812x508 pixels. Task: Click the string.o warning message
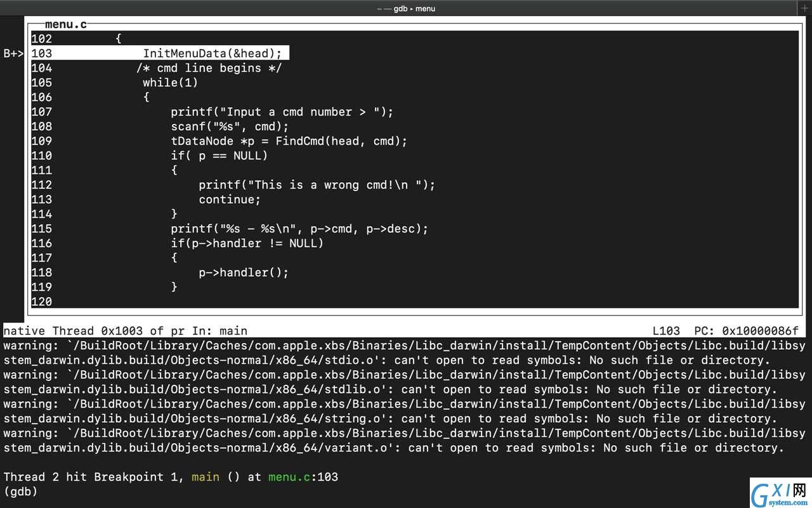point(405,411)
